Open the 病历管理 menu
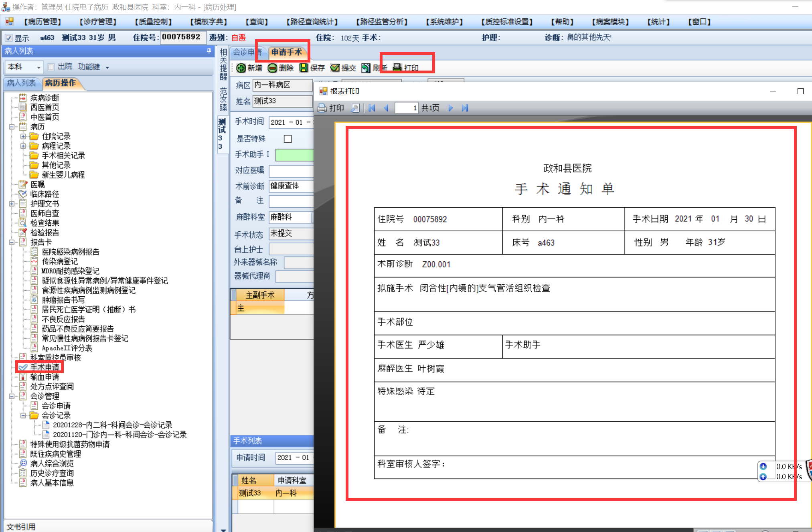 (x=43, y=22)
